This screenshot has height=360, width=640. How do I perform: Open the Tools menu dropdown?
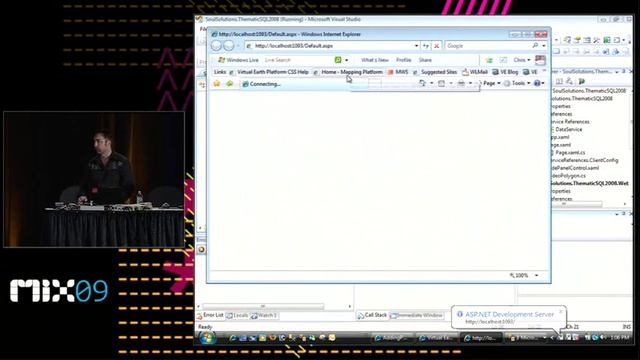pyautogui.click(x=517, y=83)
